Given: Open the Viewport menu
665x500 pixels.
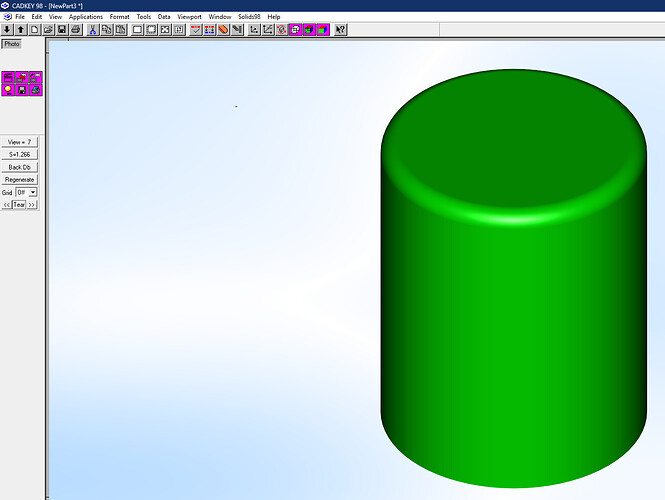Looking at the screenshot, I should [x=189, y=17].
